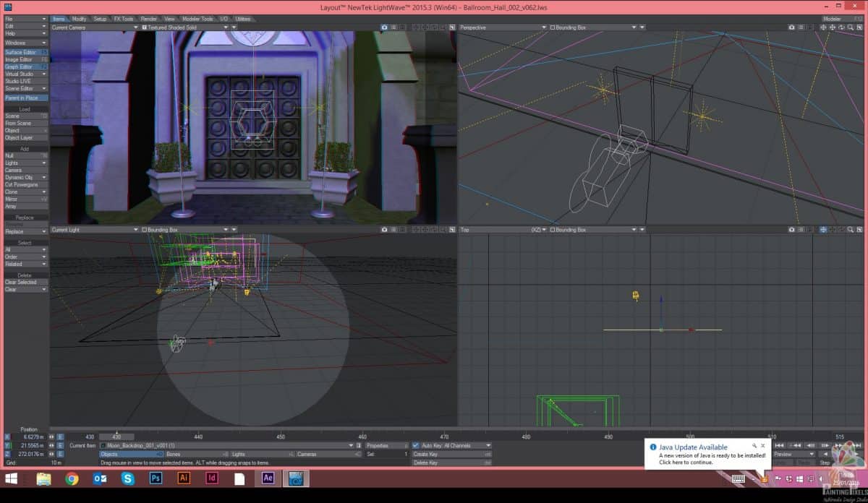Image resolution: width=868 pixels, height=503 pixels.
Task: Click the After Effects taskbar icon
Action: [x=267, y=478]
